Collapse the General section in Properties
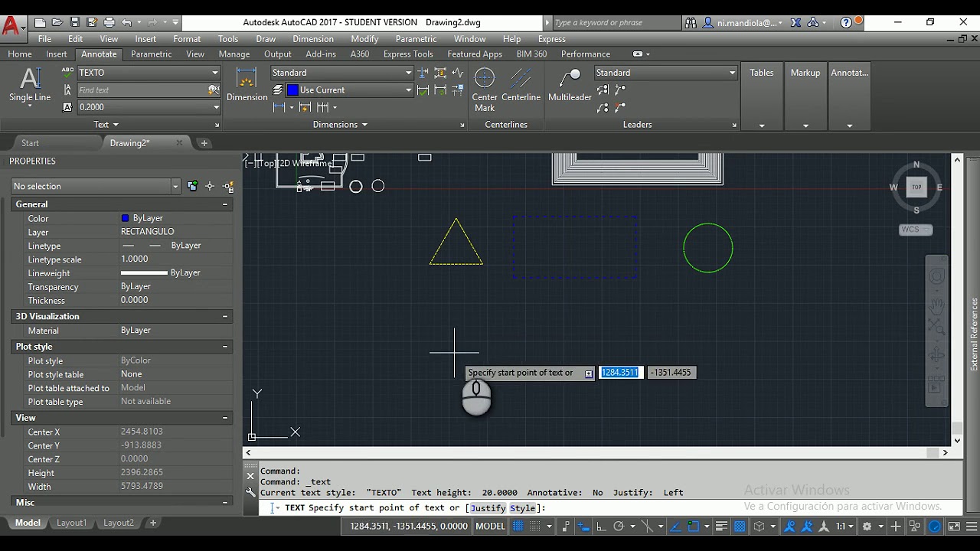 [x=225, y=204]
